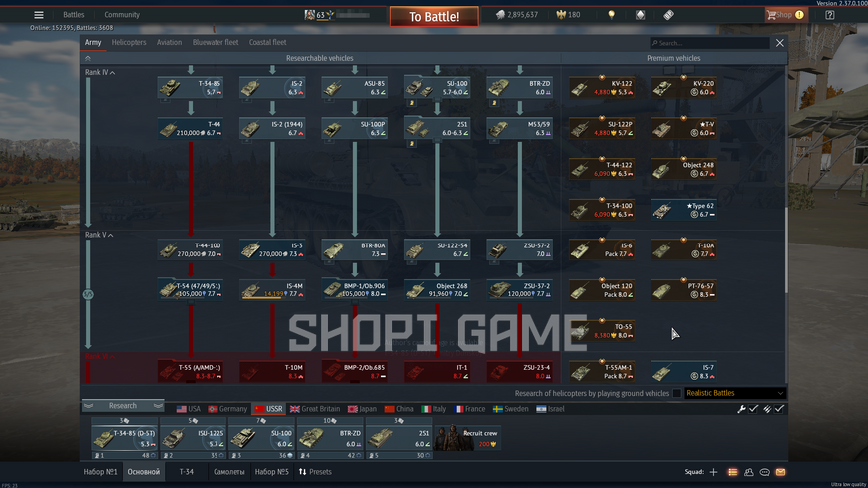This screenshot has height=488, width=868.
Task: Toggle the auto-refill ammunition checkbox
Action: click(779, 409)
